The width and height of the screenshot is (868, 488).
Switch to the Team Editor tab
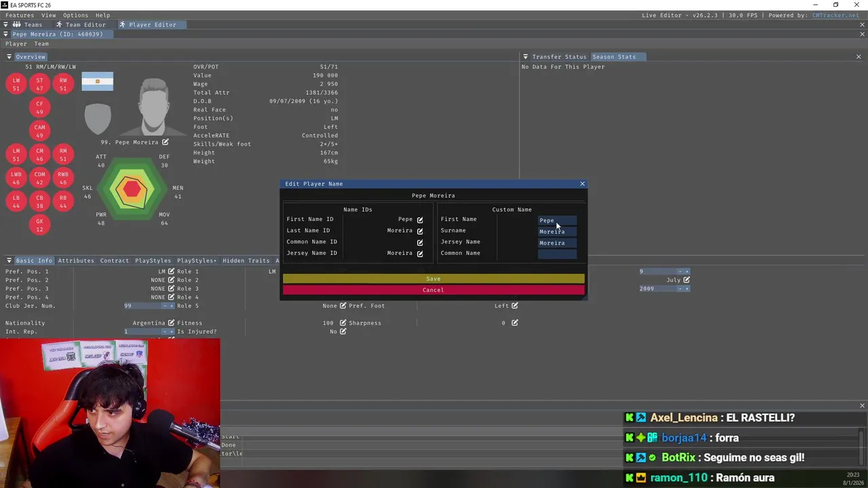pyautogui.click(x=81, y=24)
